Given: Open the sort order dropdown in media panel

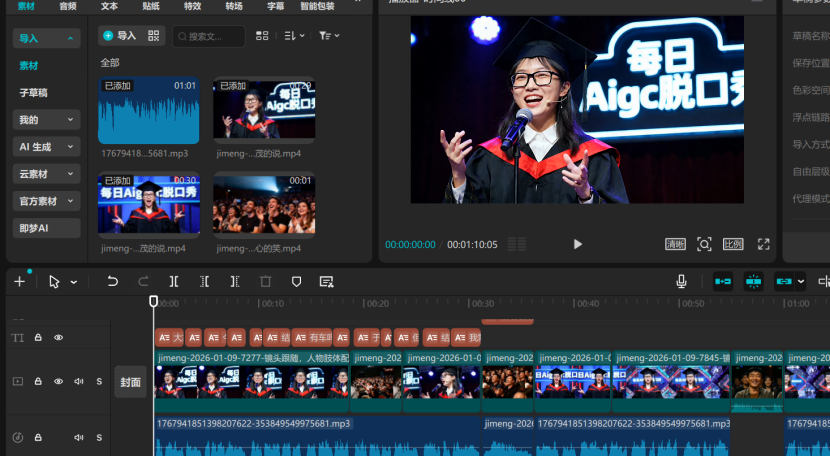Looking at the screenshot, I should pyautogui.click(x=294, y=35).
